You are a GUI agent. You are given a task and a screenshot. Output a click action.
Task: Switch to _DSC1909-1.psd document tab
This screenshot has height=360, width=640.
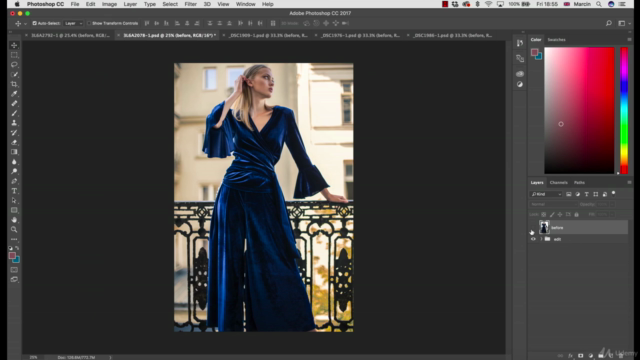tap(269, 36)
